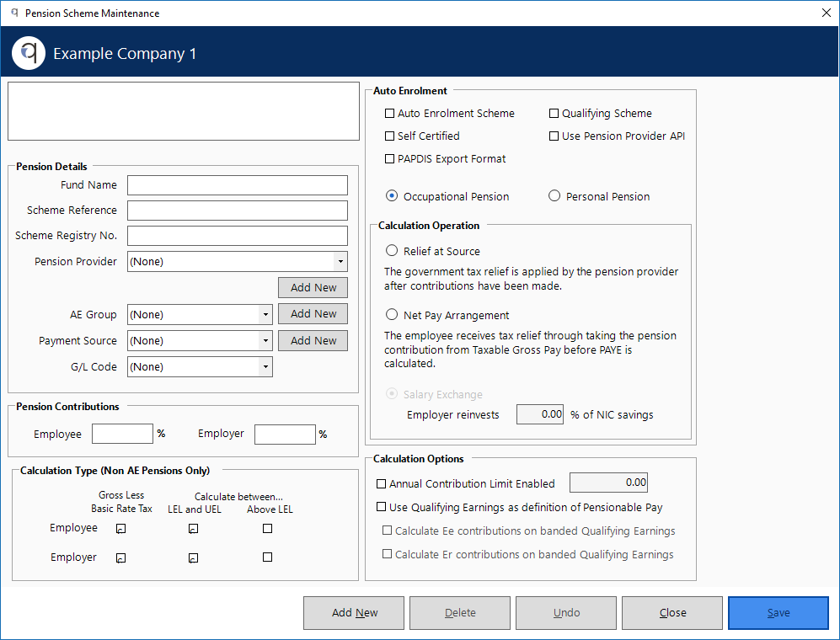Enable the Qualifying Scheme checkbox

[554, 113]
